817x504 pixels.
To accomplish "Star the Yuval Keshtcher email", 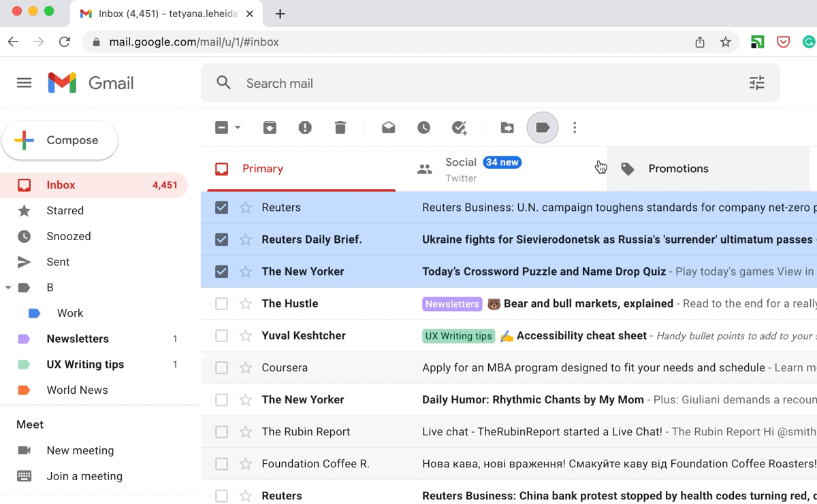I will click(246, 335).
